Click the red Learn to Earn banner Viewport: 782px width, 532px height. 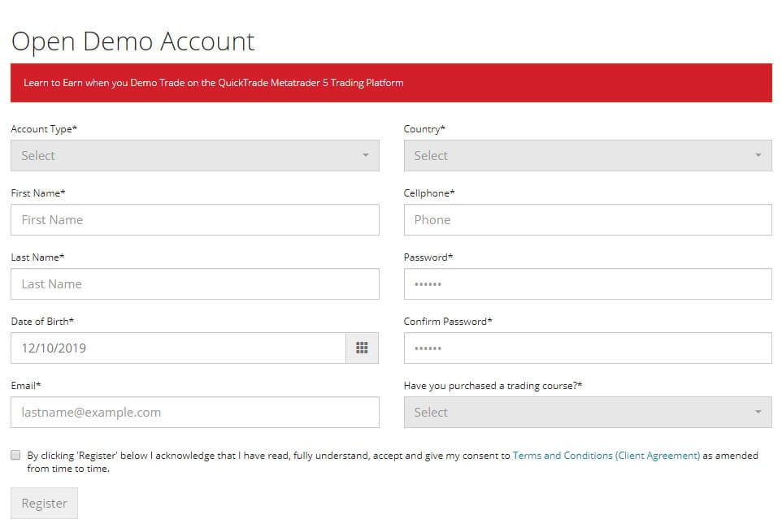pos(392,83)
